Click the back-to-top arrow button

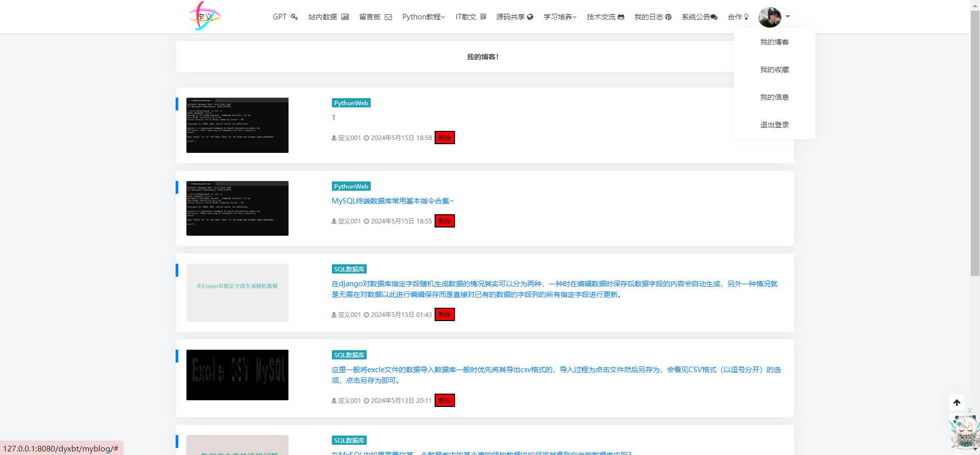(x=957, y=402)
